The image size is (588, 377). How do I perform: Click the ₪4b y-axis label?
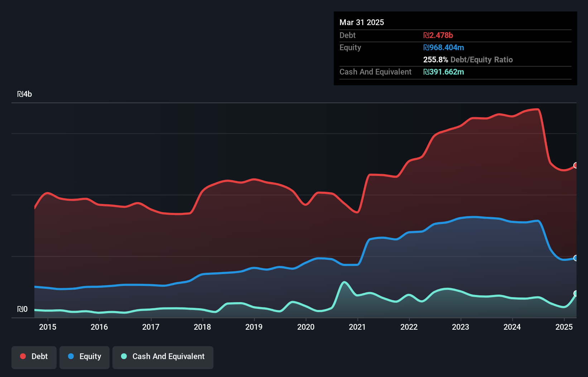(x=25, y=94)
